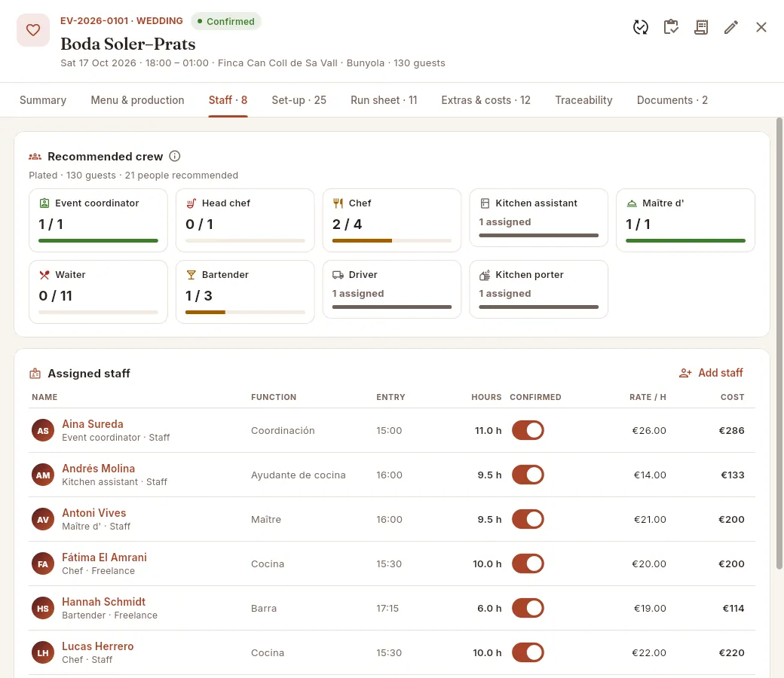Open Fátima El Amrani's profile link
The image size is (784, 678).
105,557
